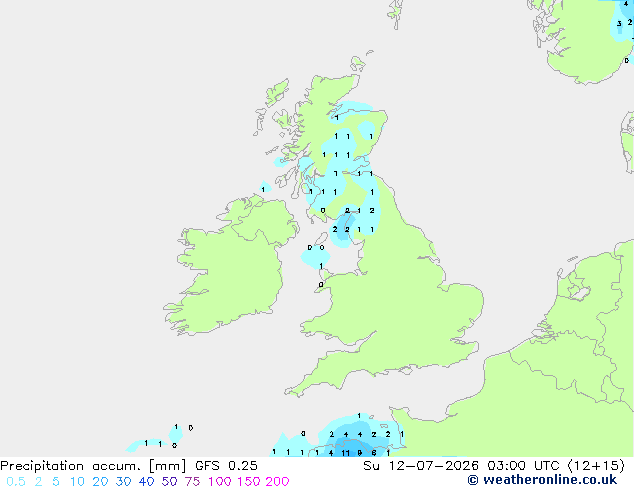Image resolution: width=634 pixels, height=490 pixels.
Task: Click the '11' precipitation value on the map
Action: pyautogui.click(x=345, y=453)
